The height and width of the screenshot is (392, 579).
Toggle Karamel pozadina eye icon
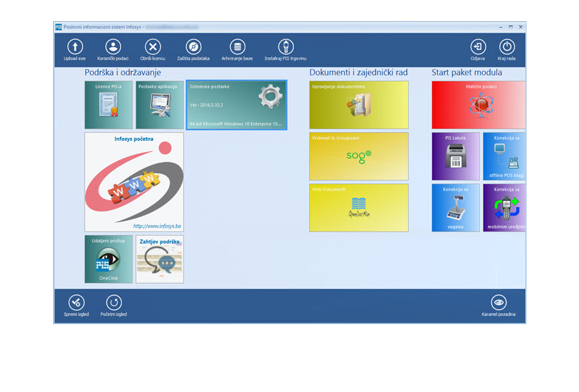pos(498,303)
